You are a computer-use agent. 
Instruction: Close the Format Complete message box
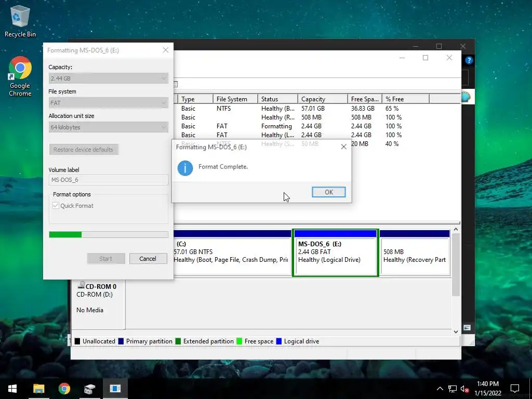344,147
